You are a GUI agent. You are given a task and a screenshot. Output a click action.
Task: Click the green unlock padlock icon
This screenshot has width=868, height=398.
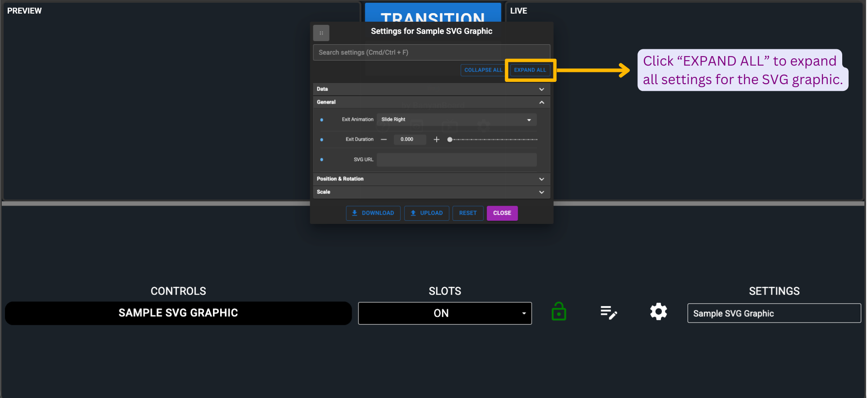click(559, 312)
